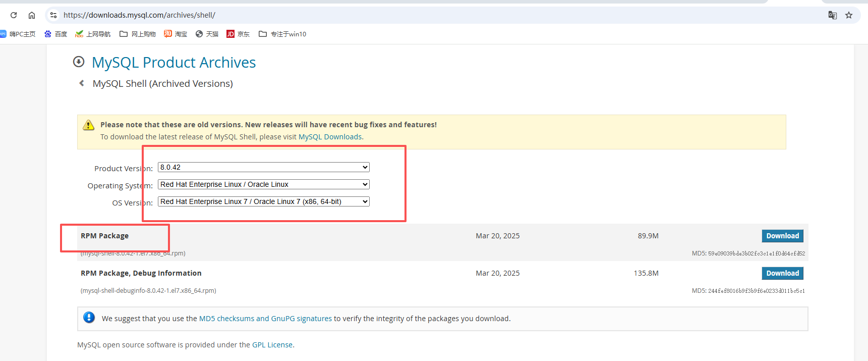868x361 pixels.
Task: Click the MD5 hash starting with 59e09039
Action: 757,253
